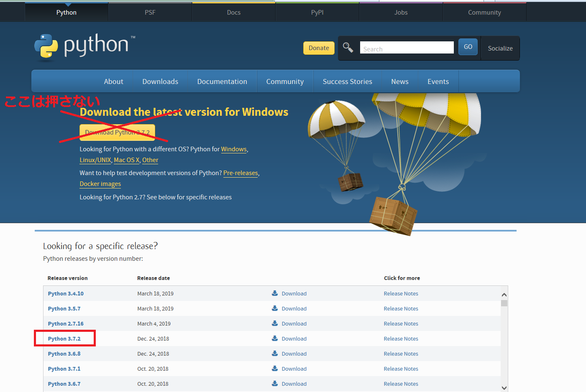Click Download text for Python 3.6.7

(294, 384)
